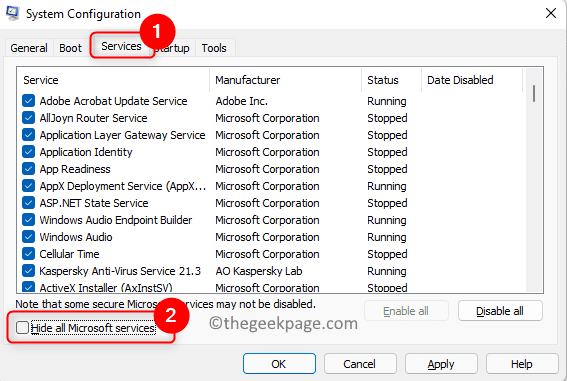Switch to the General tab
This screenshot has width=567, height=381.
[29, 48]
